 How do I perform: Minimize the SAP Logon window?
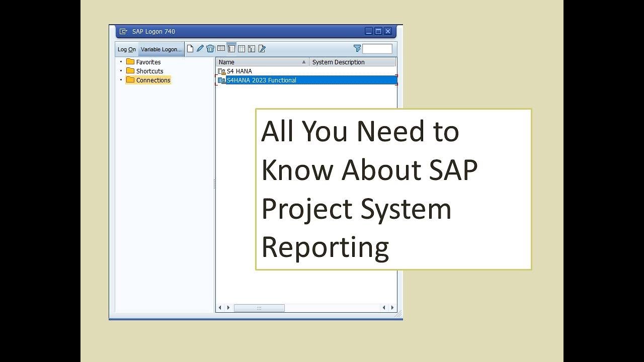369,31
